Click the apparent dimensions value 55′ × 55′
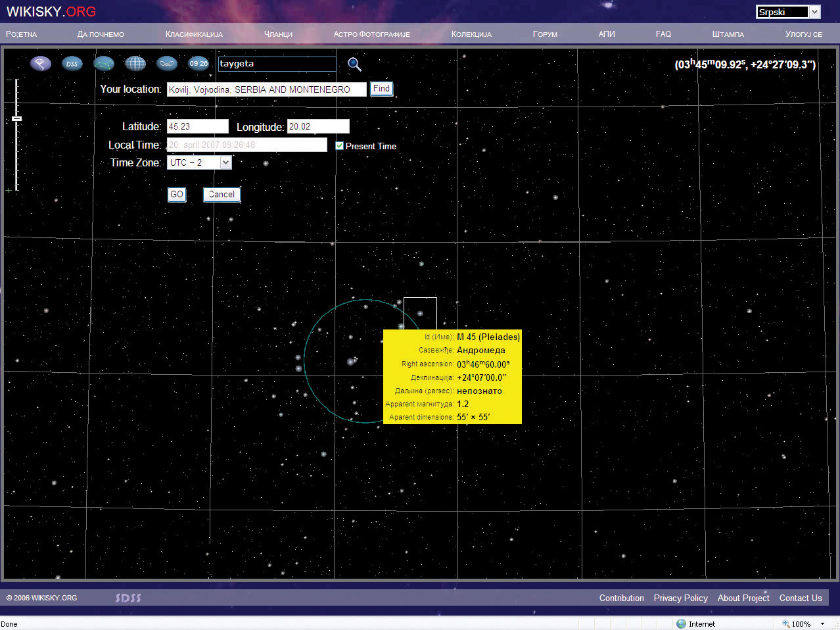 pos(473,417)
